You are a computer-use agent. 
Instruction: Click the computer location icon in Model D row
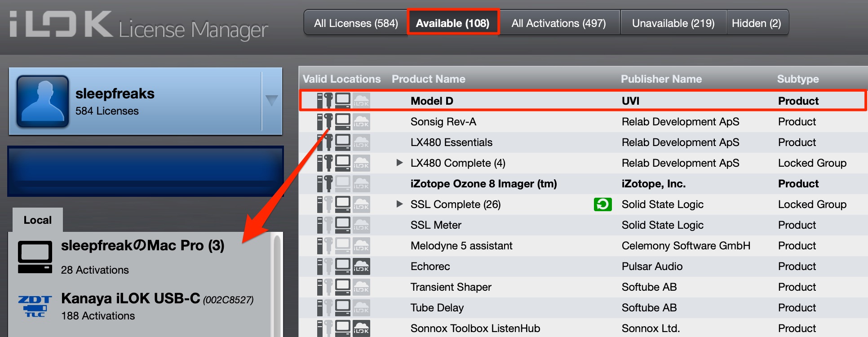click(x=343, y=101)
